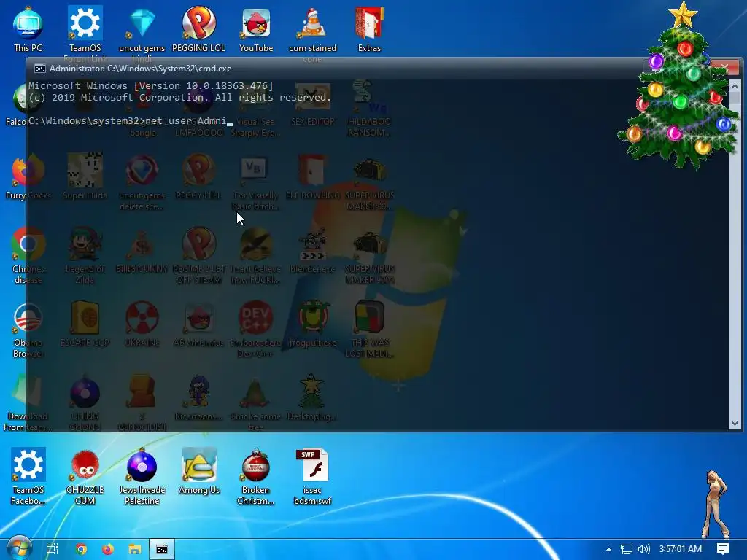Click the 3:57:01 AM taskbar clock
The width and height of the screenshot is (747, 560).
pyautogui.click(x=681, y=549)
